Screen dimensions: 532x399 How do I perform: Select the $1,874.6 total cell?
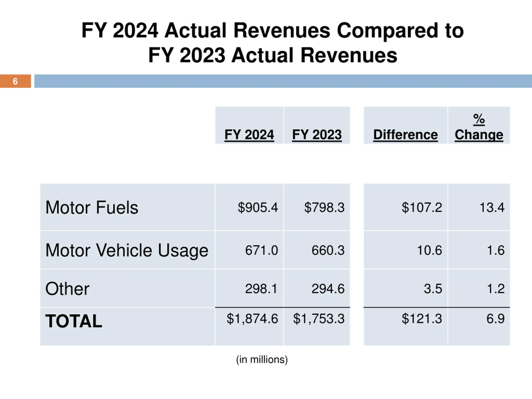tap(252, 319)
